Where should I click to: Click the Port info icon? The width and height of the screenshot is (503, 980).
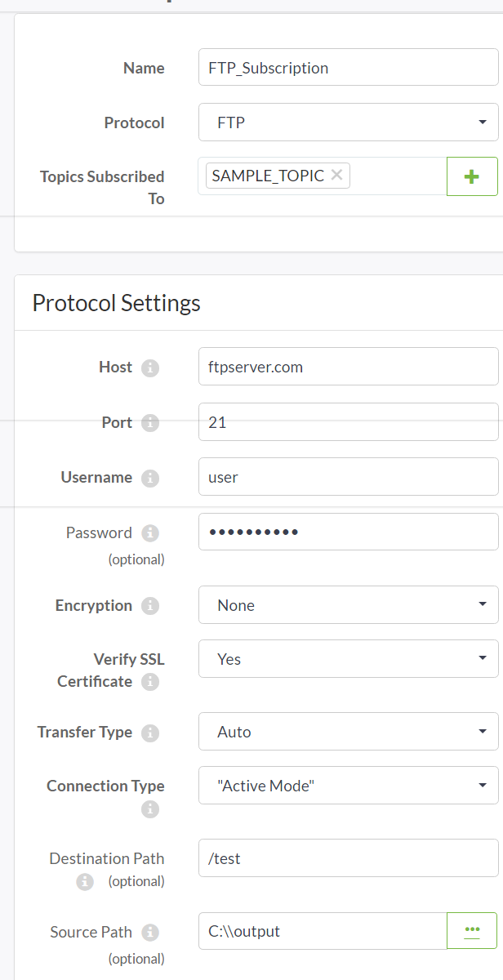click(151, 423)
